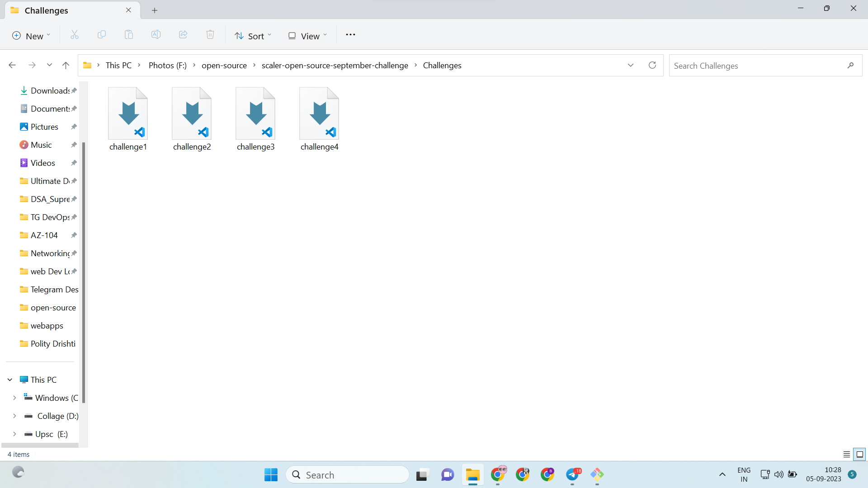Open Telegram from the taskbar
Screen dimensions: 868x488
click(x=573, y=475)
